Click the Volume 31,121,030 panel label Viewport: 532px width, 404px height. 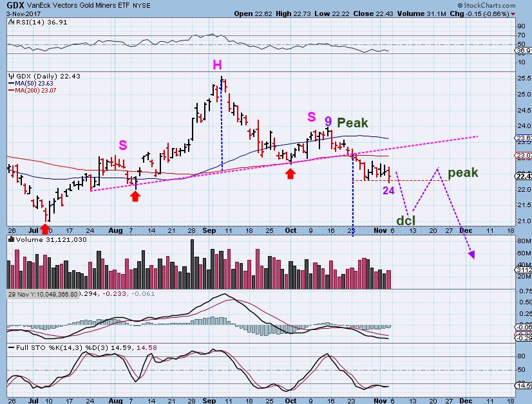click(52, 239)
